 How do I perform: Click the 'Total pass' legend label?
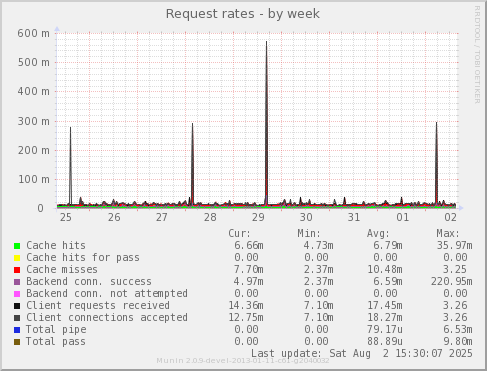click(56, 341)
